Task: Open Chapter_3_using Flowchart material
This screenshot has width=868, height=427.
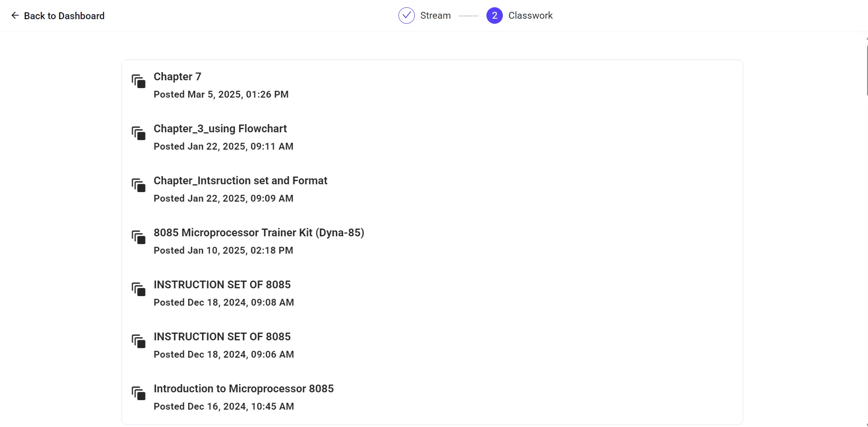Action: [220, 129]
